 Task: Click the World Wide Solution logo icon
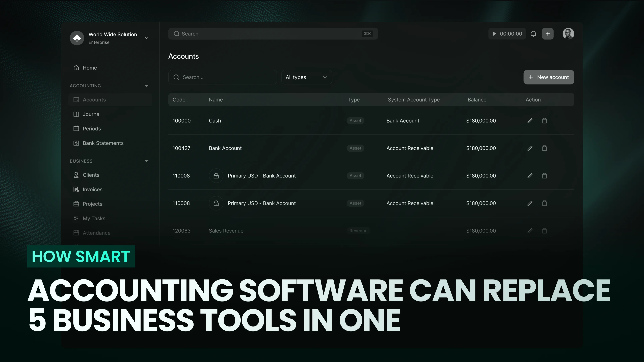tap(77, 38)
